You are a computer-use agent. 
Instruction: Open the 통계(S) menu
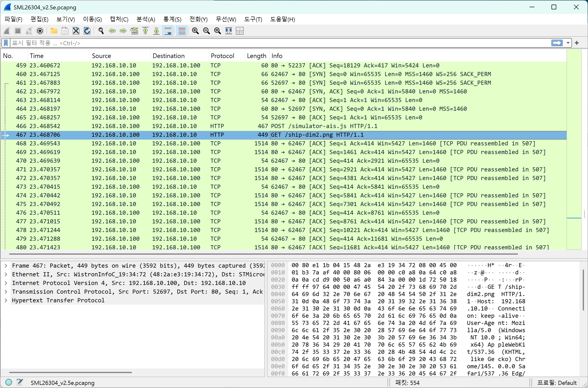click(172, 19)
